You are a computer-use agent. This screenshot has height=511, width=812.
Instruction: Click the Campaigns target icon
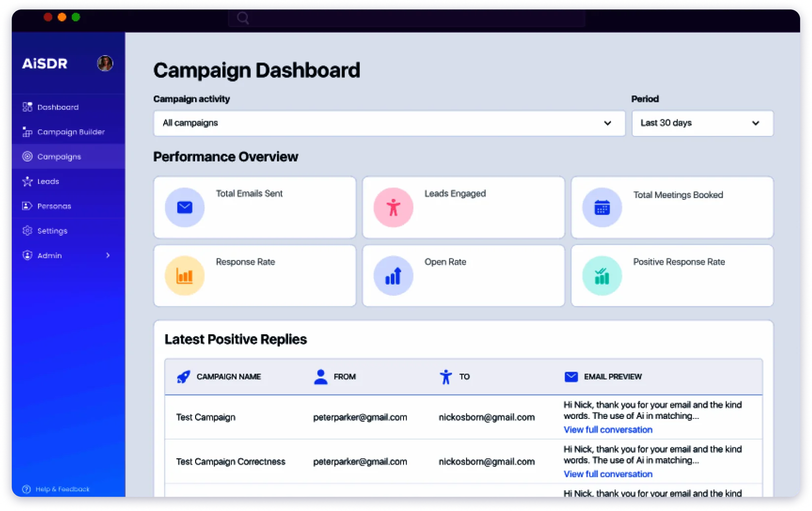(27, 157)
